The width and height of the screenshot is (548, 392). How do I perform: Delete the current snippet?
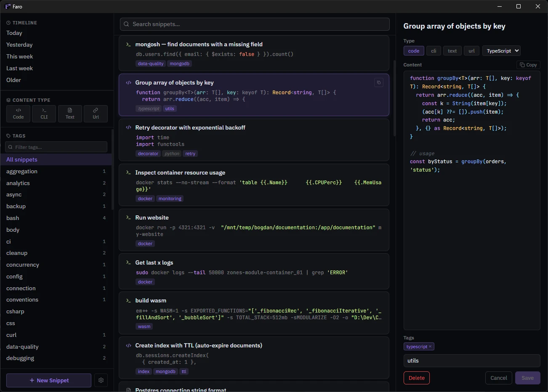(x=417, y=378)
